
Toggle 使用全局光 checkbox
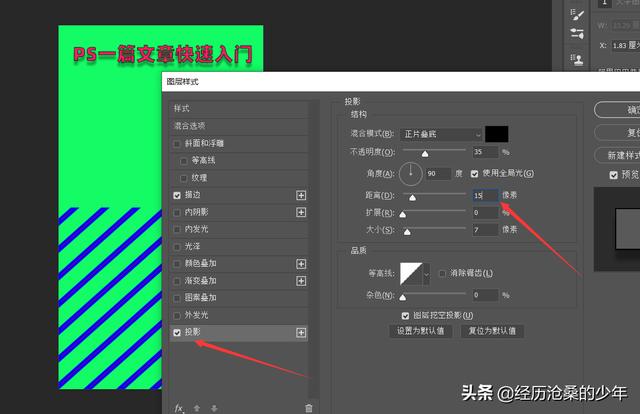coord(474,174)
